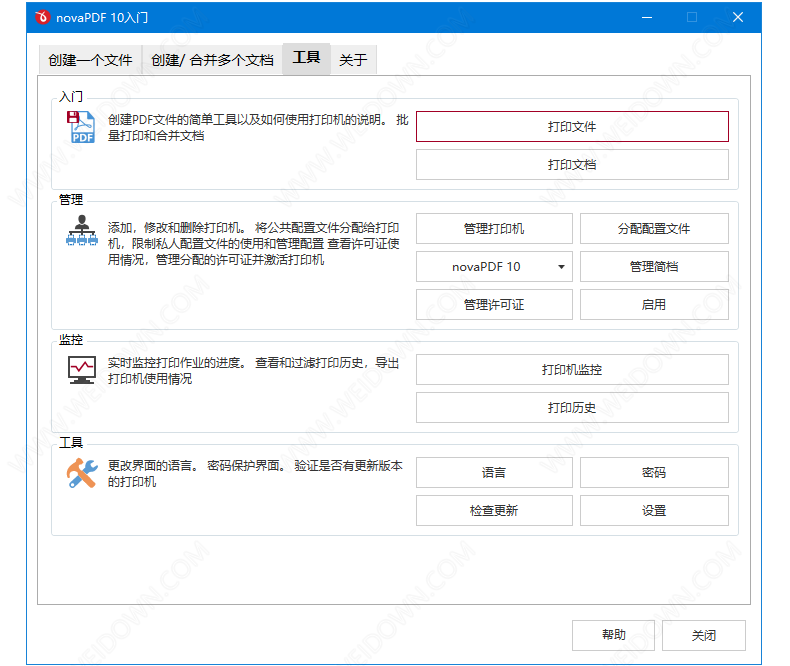Viewport: 790px width, 666px height.
Task: Open 管理简档
Action: click(x=654, y=267)
